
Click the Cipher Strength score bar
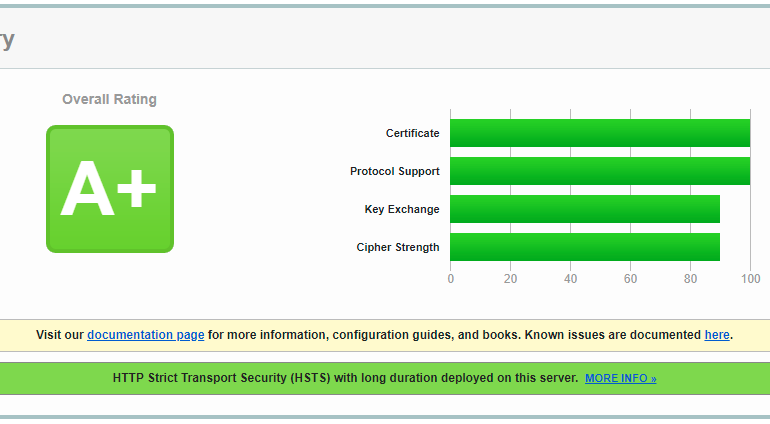click(584, 247)
